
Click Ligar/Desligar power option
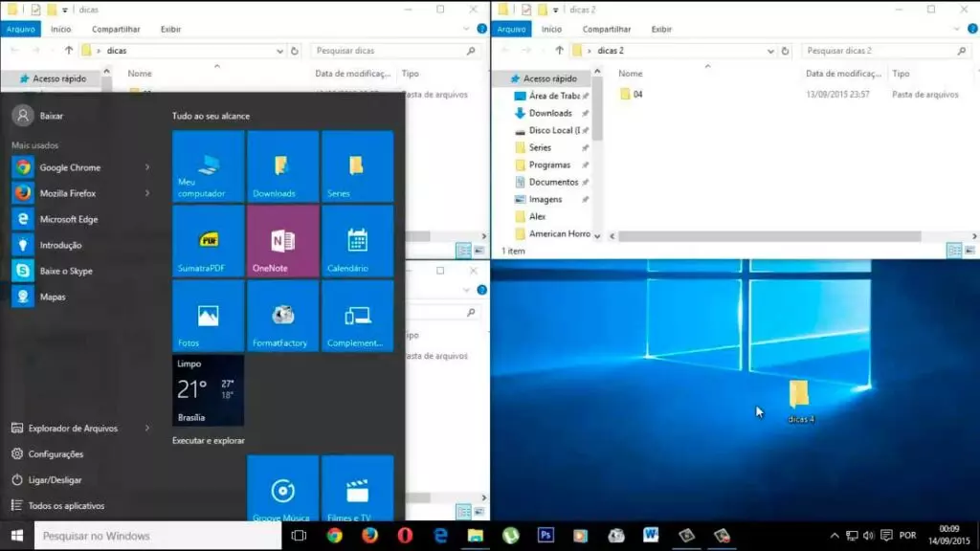click(x=55, y=480)
